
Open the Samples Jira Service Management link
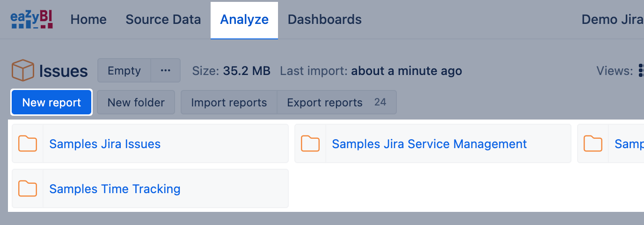[x=429, y=144]
